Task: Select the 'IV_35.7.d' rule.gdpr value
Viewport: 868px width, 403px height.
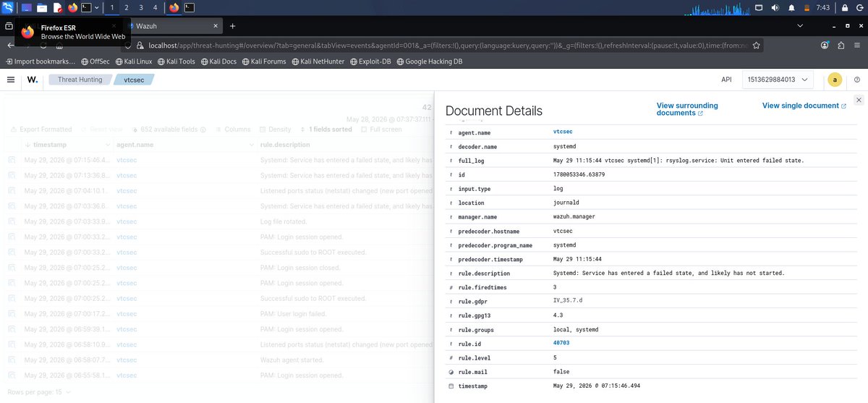Action: (568, 301)
